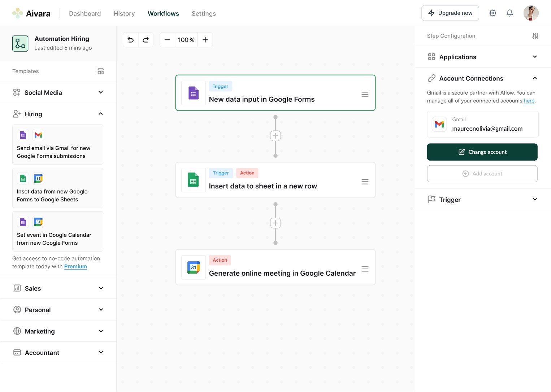Image resolution: width=551 pixels, height=392 pixels.
Task: Open the 'here' link to manage connected accounts
Action: 529,101
